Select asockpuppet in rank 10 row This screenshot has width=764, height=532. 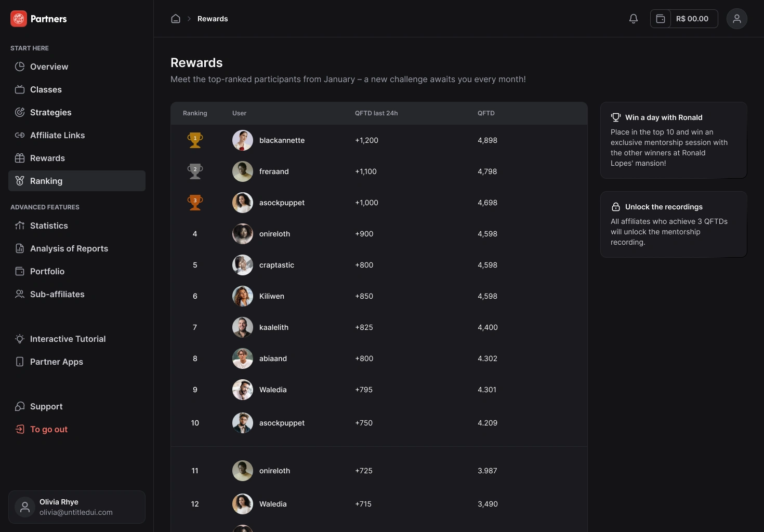point(282,423)
